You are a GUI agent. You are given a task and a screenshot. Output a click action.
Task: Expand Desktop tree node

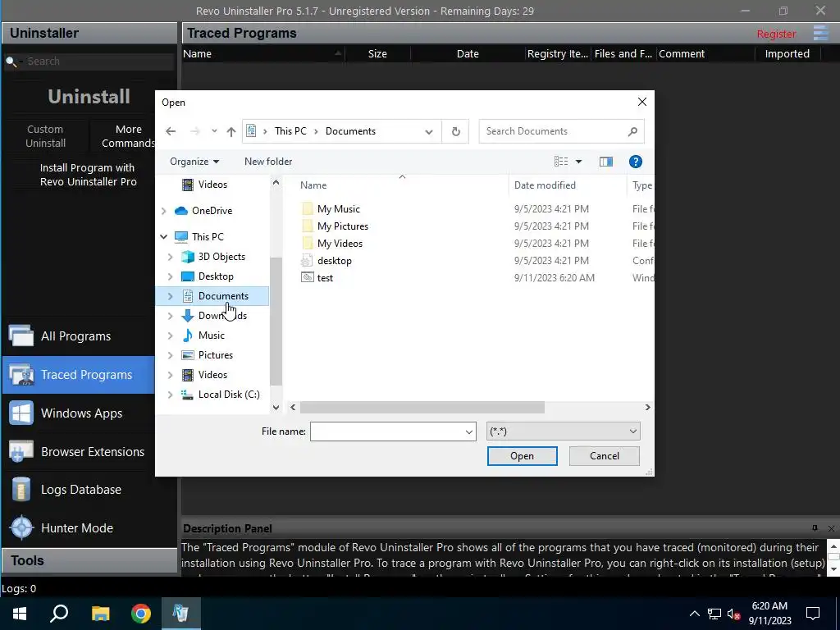coord(171,276)
